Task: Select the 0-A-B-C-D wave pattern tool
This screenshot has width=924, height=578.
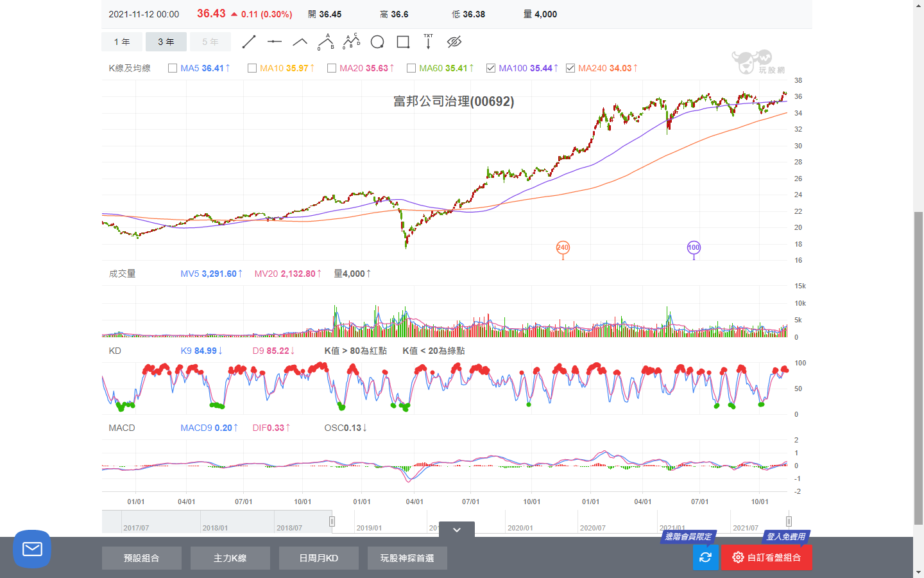Action: click(x=352, y=42)
